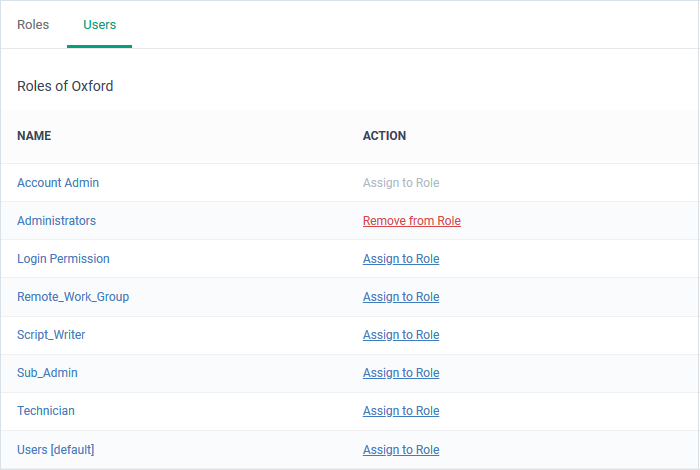Screen dimensions: 700x470
Task: Switch to the Roles tab
Action: [x=33, y=25]
